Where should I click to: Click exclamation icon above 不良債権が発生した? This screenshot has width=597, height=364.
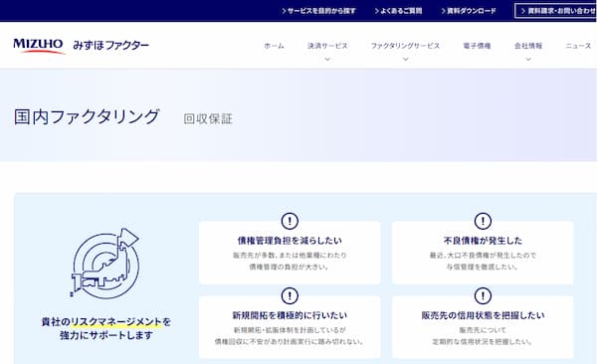pos(483,221)
